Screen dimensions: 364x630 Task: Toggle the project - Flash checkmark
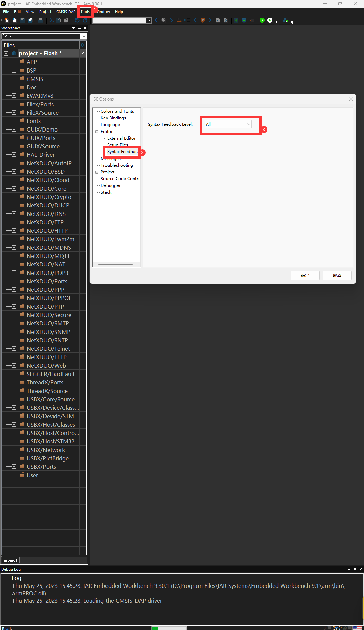83,53
